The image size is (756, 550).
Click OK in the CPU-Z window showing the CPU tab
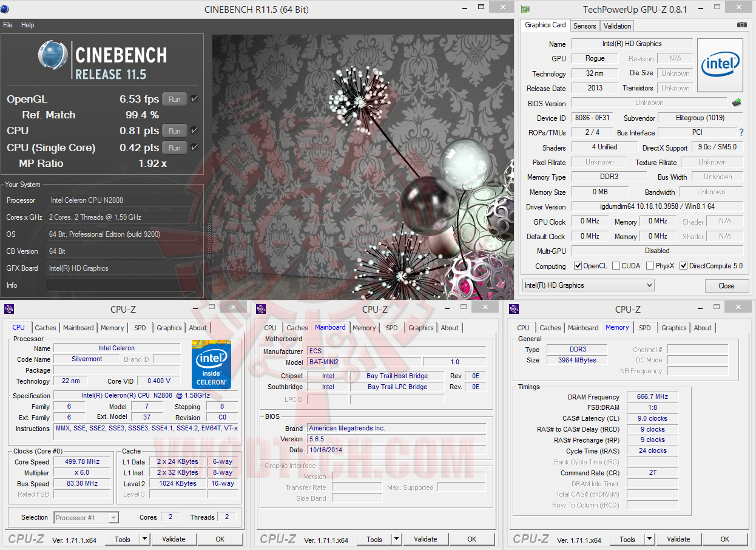220,539
